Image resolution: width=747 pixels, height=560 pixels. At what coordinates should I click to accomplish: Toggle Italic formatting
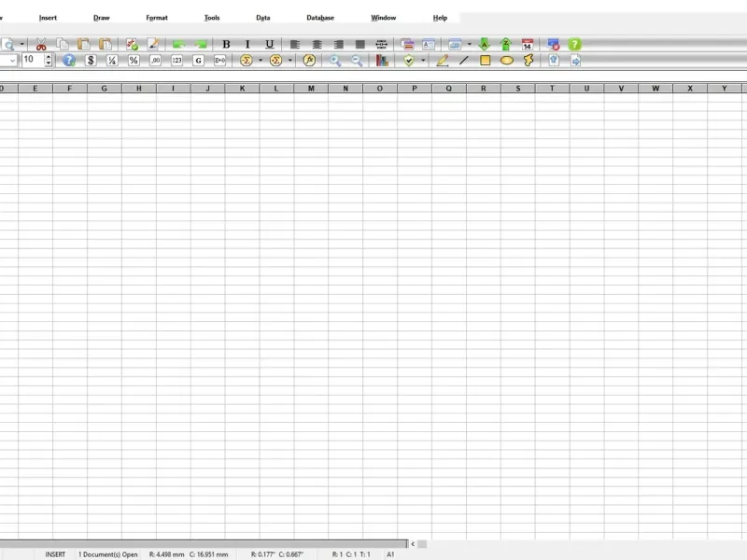pos(247,44)
